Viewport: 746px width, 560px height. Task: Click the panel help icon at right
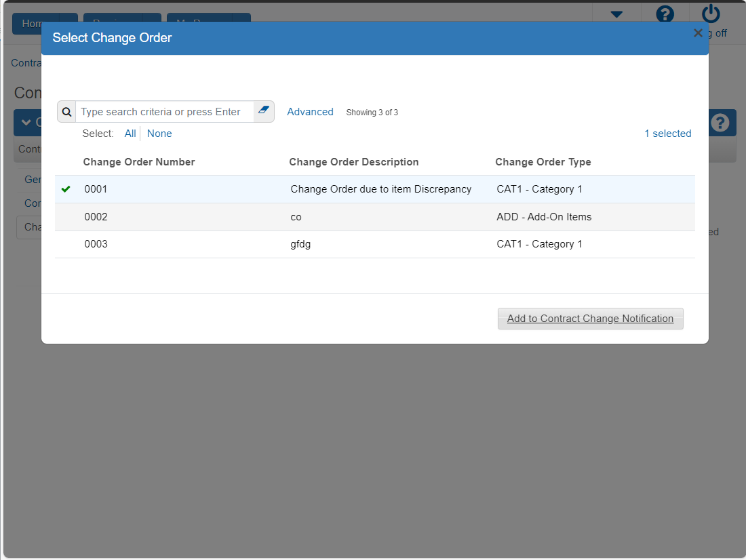720,123
